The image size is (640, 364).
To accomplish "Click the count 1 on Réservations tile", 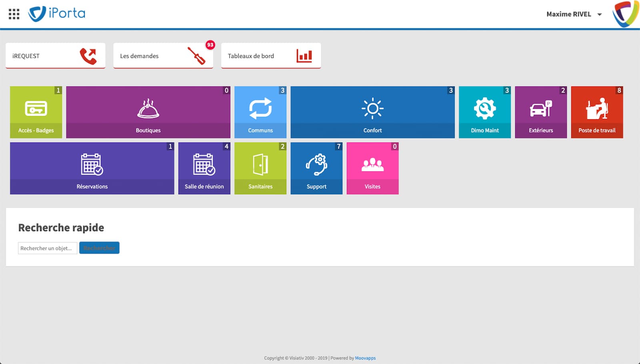I will coord(170,146).
